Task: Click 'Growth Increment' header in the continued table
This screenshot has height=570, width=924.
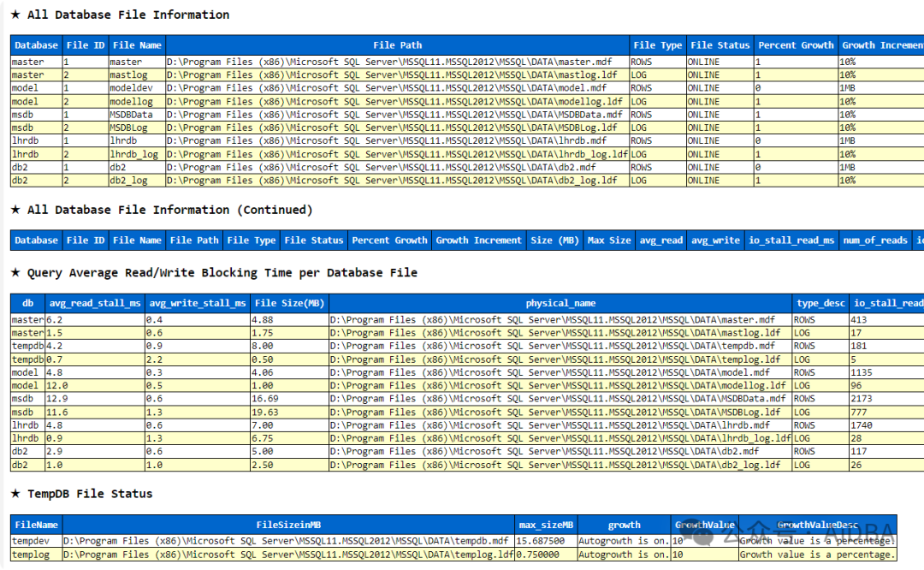Action: pyautogui.click(x=478, y=240)
